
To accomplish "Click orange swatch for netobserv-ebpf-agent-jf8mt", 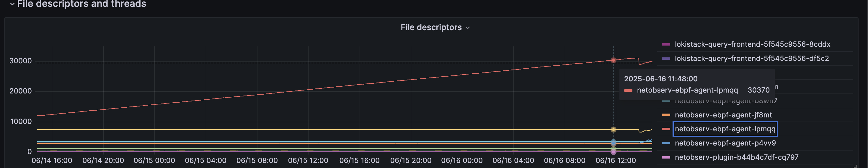I will [666, 115].
